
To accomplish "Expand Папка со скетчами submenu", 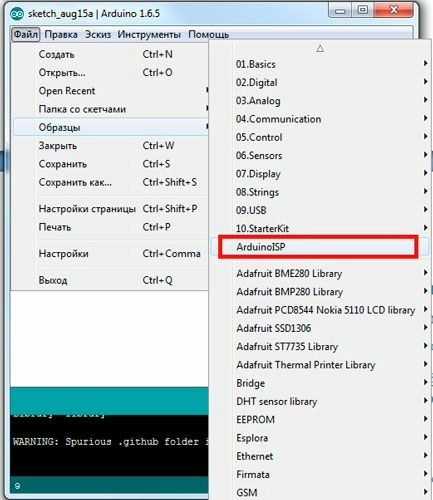I will [110, 109].
